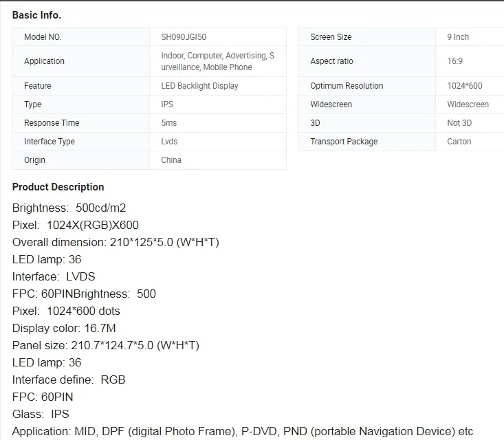Click the Interface define RGB line
Screen dimensions: 504x440
pos(69,380)
